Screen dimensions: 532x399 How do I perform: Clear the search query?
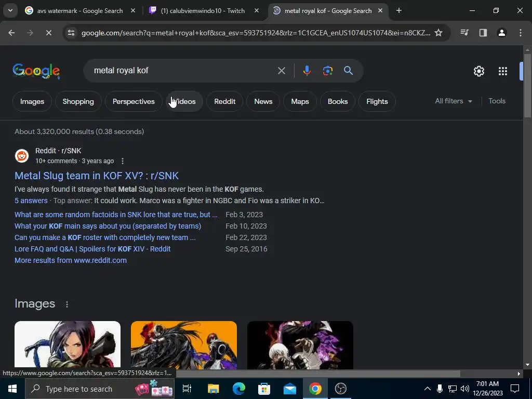(x=281, y=71)
